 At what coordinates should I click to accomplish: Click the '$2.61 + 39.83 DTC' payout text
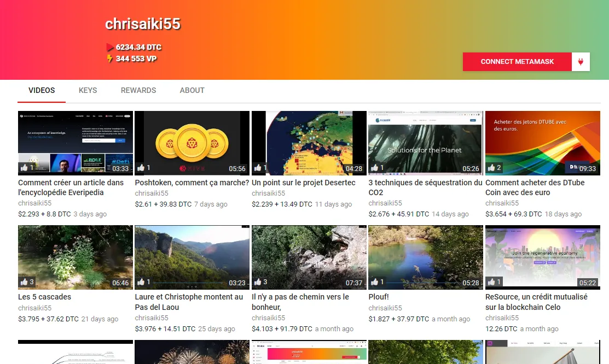click(x=163, y=204)
